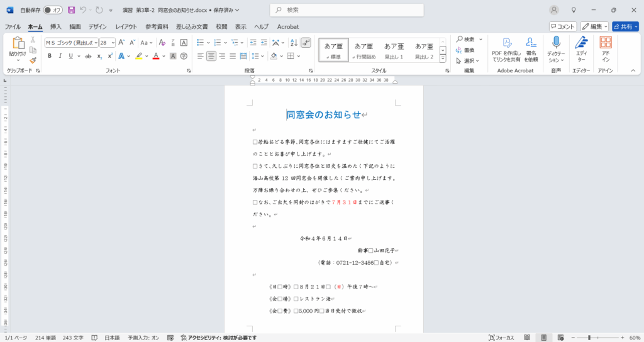The height and width of the screenshot is (342, 644).
Task: Expand the underline style dropdown arrow
Action: [x=79, y=56]
